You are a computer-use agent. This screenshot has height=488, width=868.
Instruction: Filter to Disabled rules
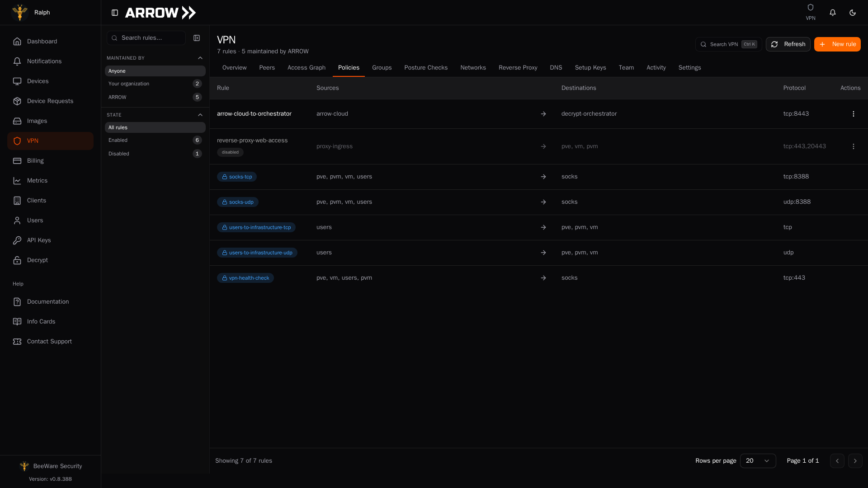(x=155, y=154)
